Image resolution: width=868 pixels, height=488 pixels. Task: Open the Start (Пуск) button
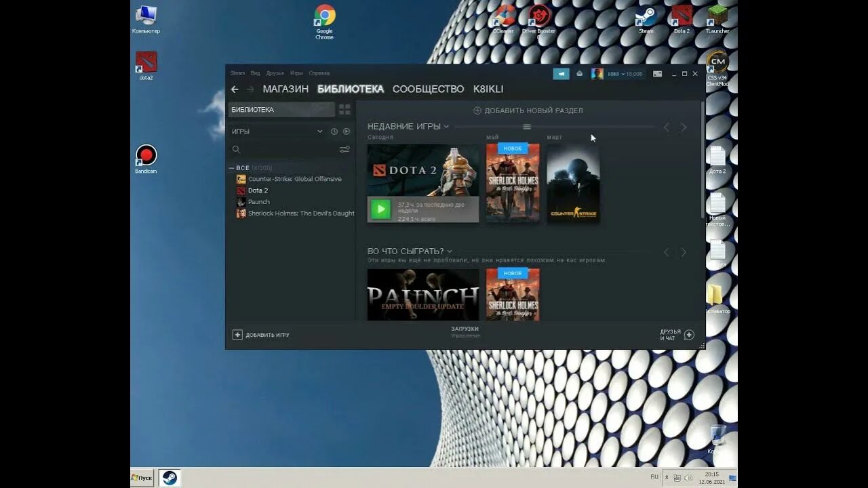point(142,478)
